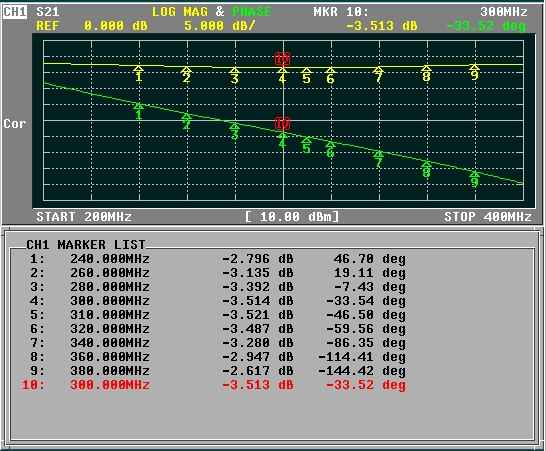
Task: Click the S21 measurement label
Action: point(48,12)
